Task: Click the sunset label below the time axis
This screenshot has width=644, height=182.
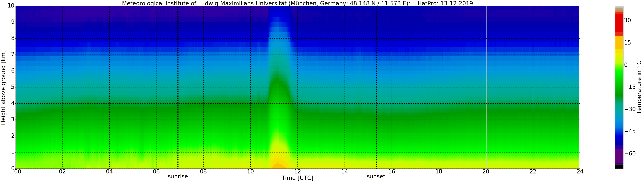Action: click(x=376, y=176)
